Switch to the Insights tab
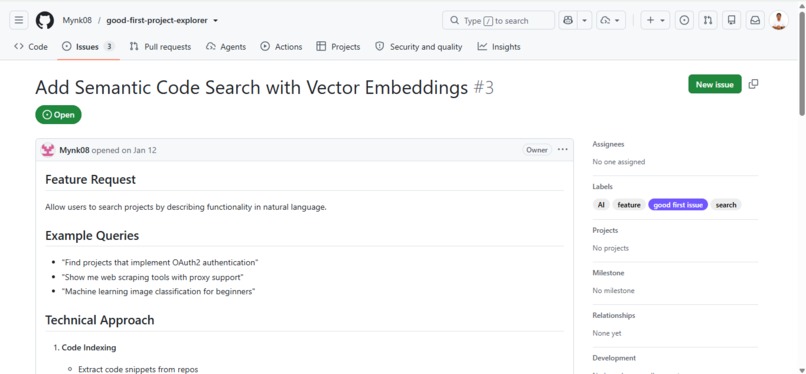 click(499, 47)
